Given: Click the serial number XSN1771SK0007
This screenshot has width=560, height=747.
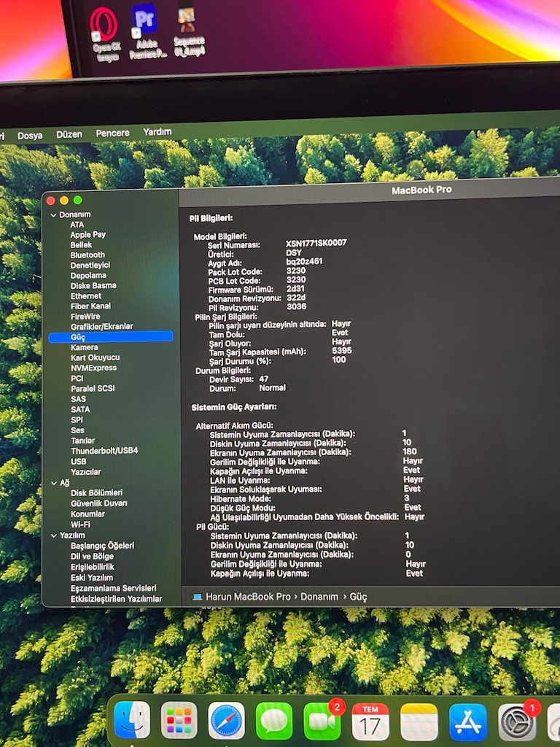Looking at the screenshot, I should point(316,243).
